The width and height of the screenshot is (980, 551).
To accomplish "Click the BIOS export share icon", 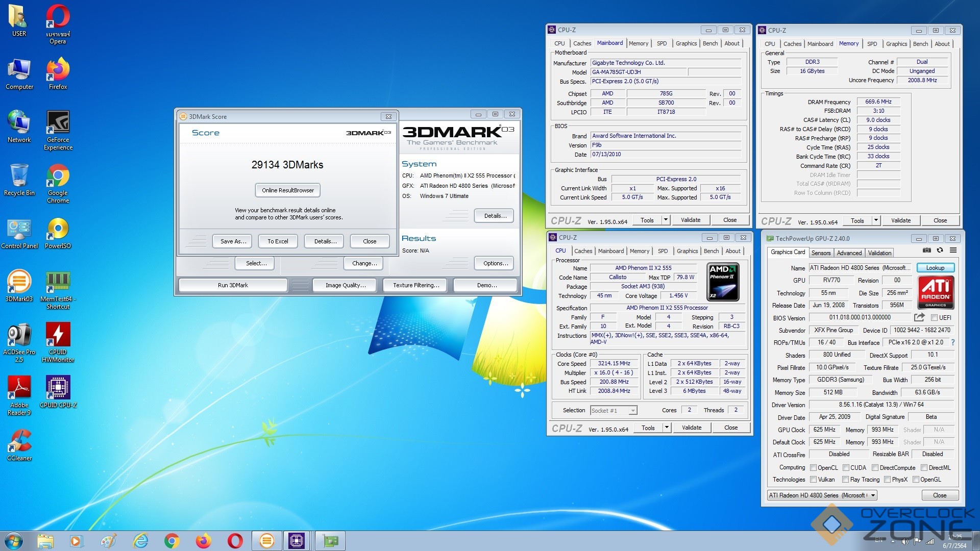I will pyautogui.click(x=919, y=317).
